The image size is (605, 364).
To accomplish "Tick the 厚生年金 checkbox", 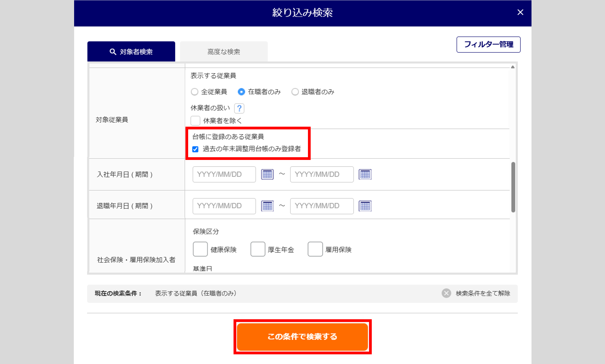I will click(x=258, y=249).
